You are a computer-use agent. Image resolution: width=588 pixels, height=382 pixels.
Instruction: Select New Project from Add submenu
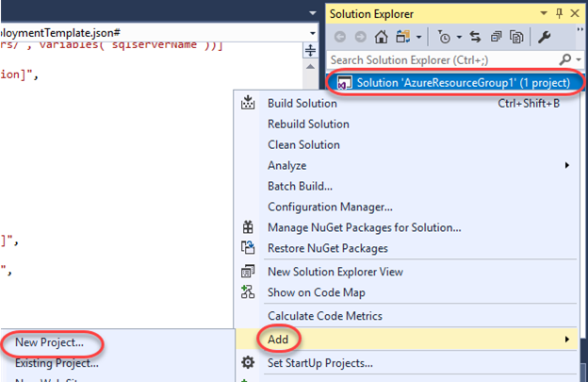[x=49, y=342]
